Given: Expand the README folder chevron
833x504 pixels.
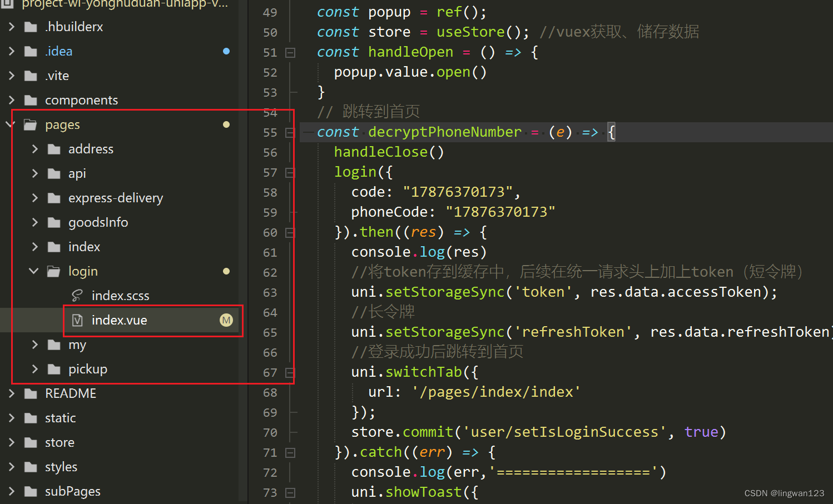Looking at the screenshot, I should [x=11, y=393].
